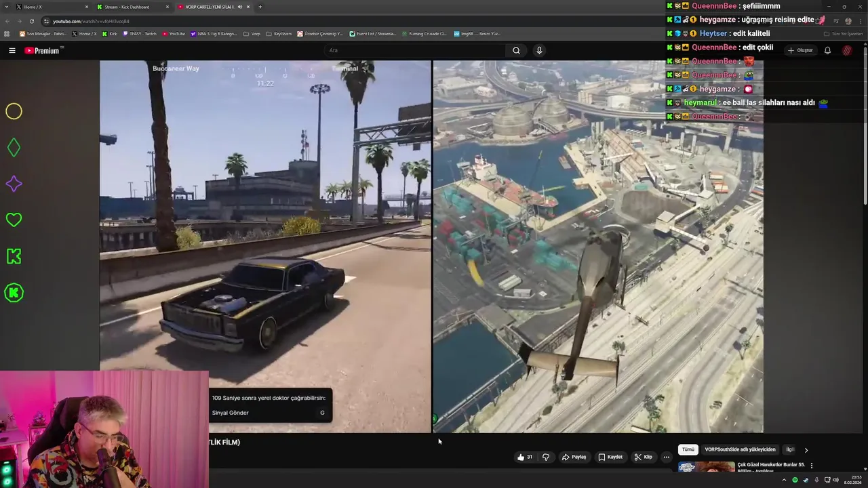Viewport: 868px width, 488px height.
Task: Show more chips with right arrow
Action: coord(806,449)
